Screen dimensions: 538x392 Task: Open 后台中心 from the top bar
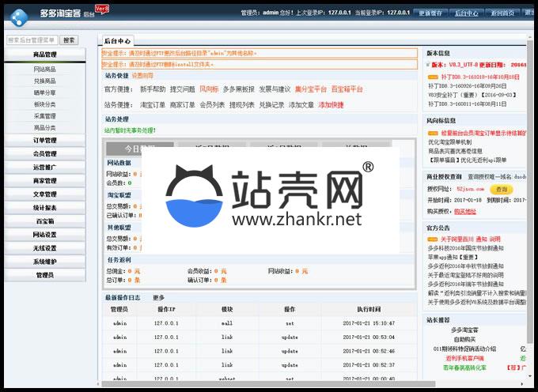(x=467, y=13)
